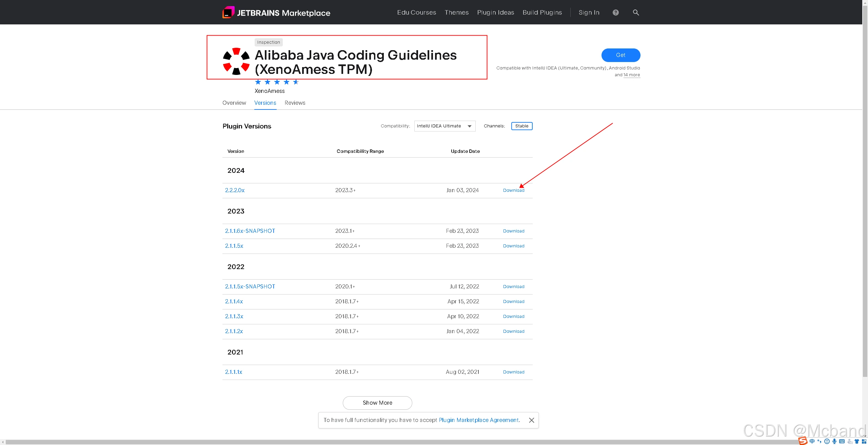The height and width of the screenshot is (445, 868).
Task: Open the XenoAmess vendor link
Action: coord(270,91)
